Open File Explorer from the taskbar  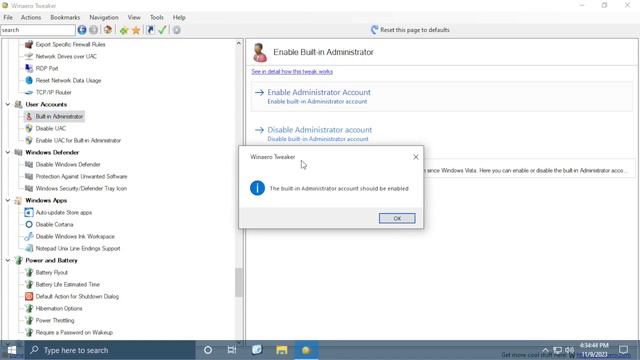coord(282,350)
